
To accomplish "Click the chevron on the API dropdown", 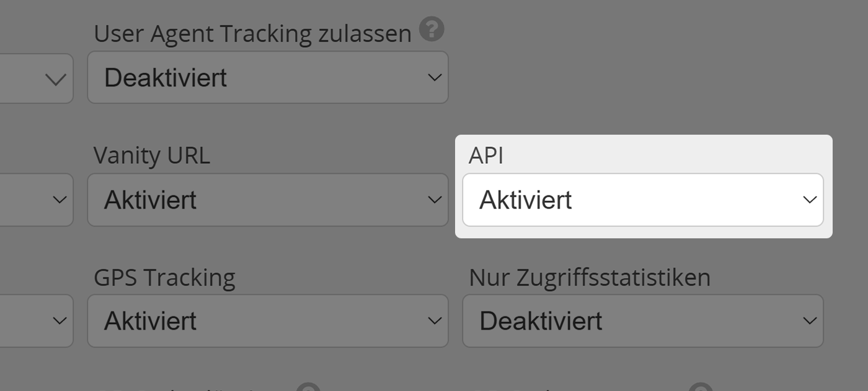I will point(809,200).
